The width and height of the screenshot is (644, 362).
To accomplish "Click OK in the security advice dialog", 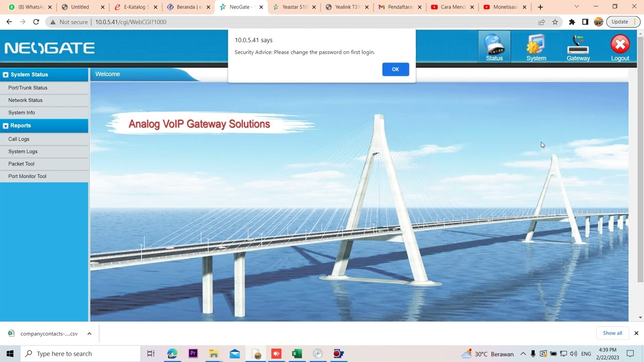I will (395, 69).
